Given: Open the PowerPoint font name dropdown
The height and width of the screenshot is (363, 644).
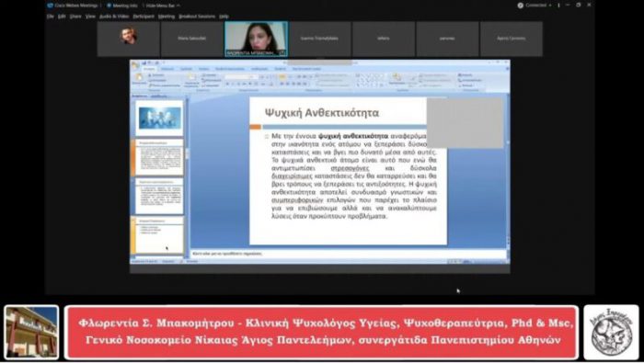Looking at the screenshot, I should [x=241, y=76].
